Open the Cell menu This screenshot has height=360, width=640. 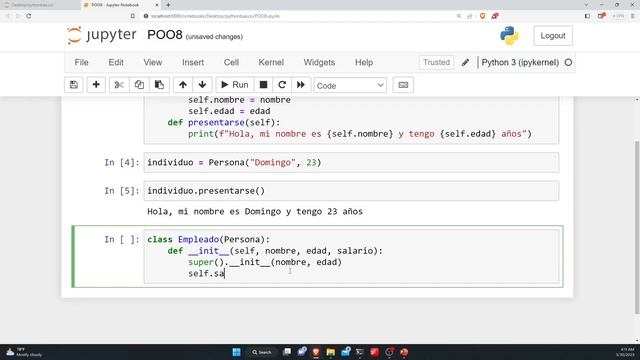(x=231, y=62)
